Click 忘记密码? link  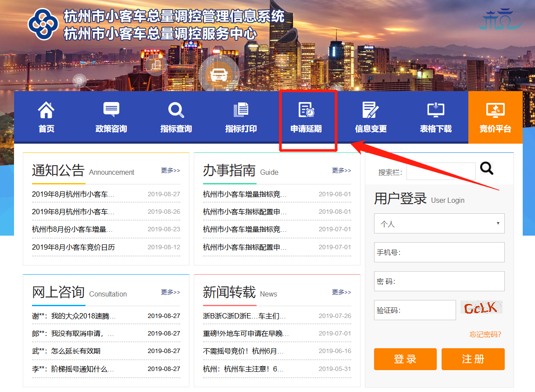[485, 335]
